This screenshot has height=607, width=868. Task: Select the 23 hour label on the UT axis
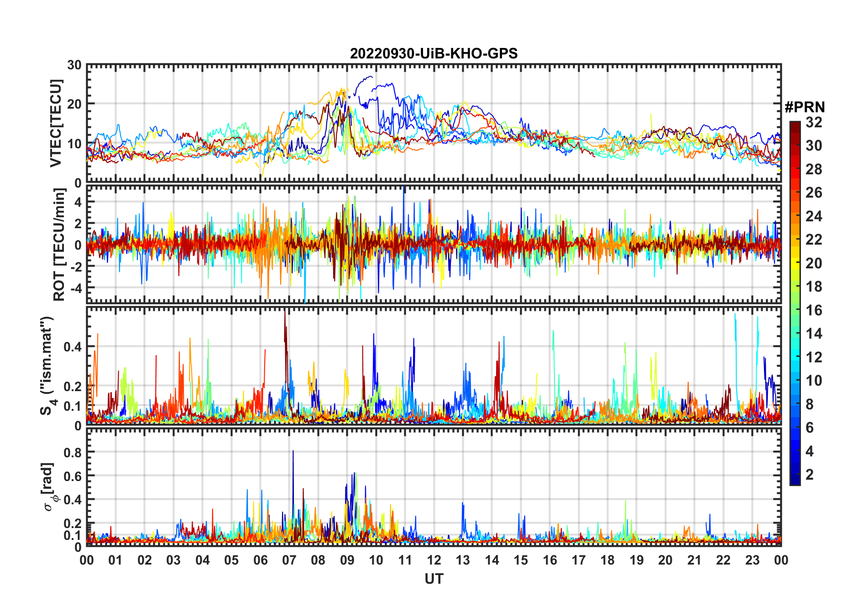pyautogui.click(x=752, y=560)
